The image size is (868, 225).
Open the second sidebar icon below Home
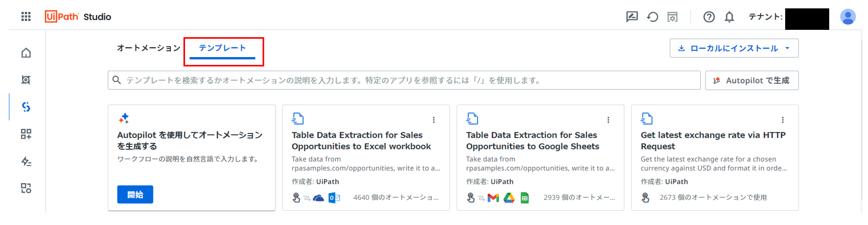(26, 80)
